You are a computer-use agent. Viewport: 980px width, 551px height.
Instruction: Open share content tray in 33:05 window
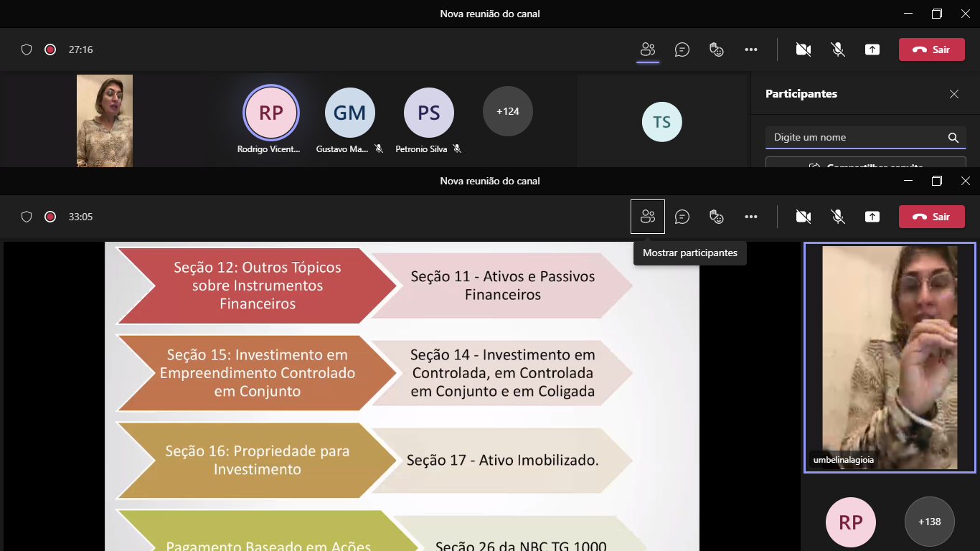point(872,217)
